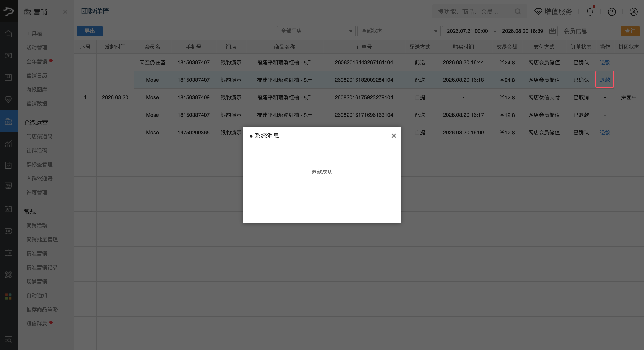Open the 全部门店 store dropdown
The width and height of the screenshot is (644, 350).
tap(316, 31)
